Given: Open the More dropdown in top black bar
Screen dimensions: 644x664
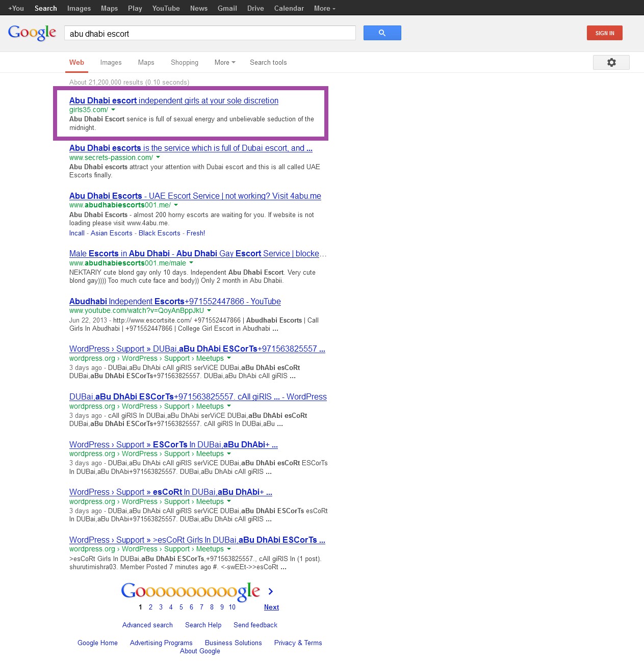Looking at the screenshot, I should click(x=325, y=8).
